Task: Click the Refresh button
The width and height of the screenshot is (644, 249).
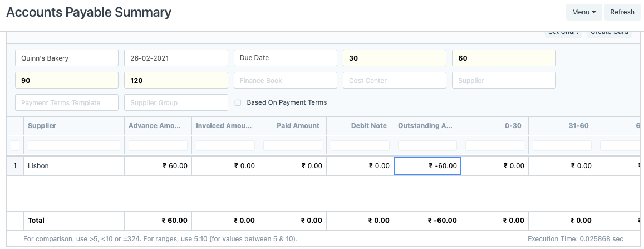Action: tap(622, 12)
